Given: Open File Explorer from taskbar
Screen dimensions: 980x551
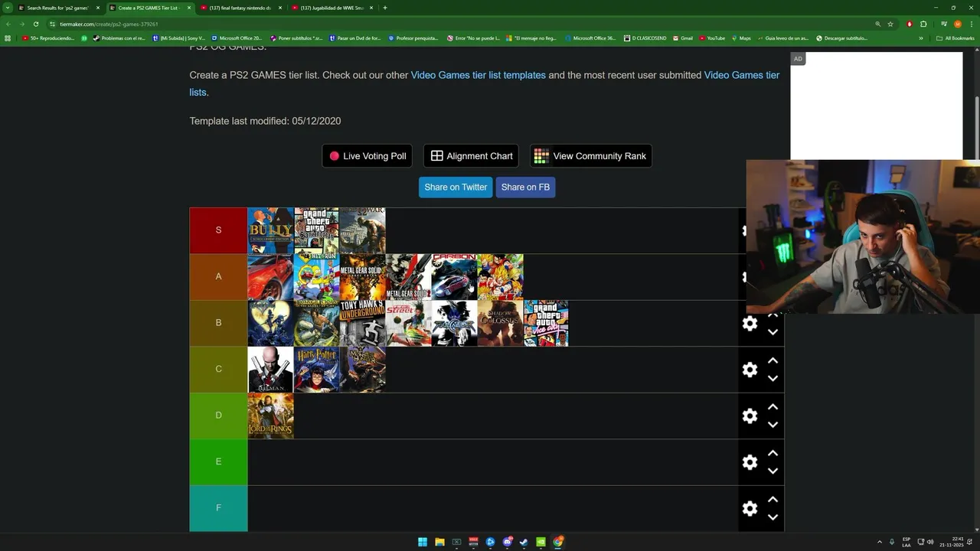Looking at the screenshot, I should point(439,542).
